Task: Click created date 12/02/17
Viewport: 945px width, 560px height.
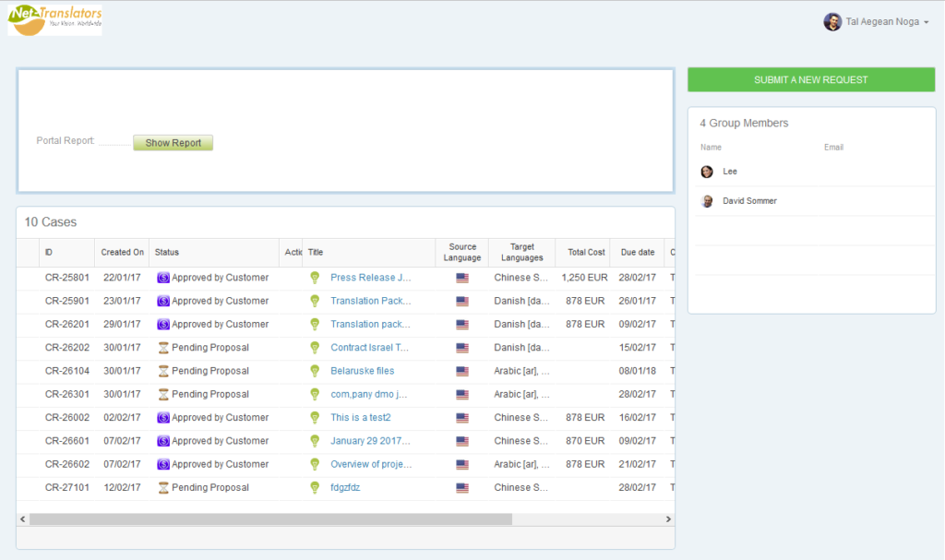Action: pyautogui.click(x=122, y=488)
